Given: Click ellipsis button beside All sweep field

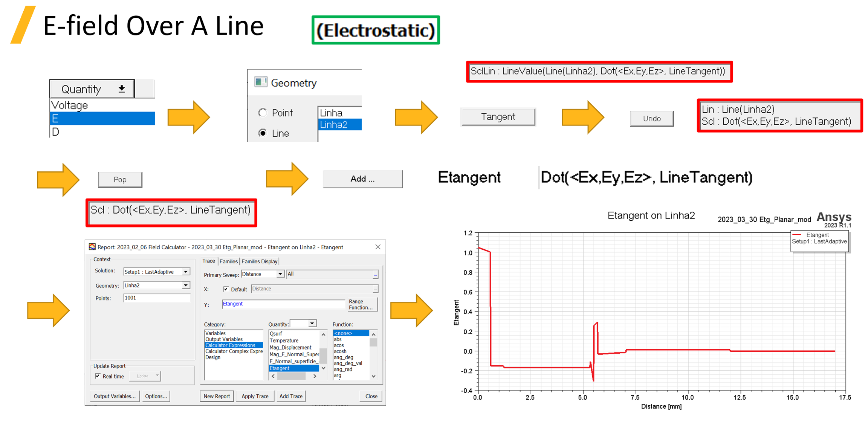Looking at the screenshot, I should click(375, 275).
